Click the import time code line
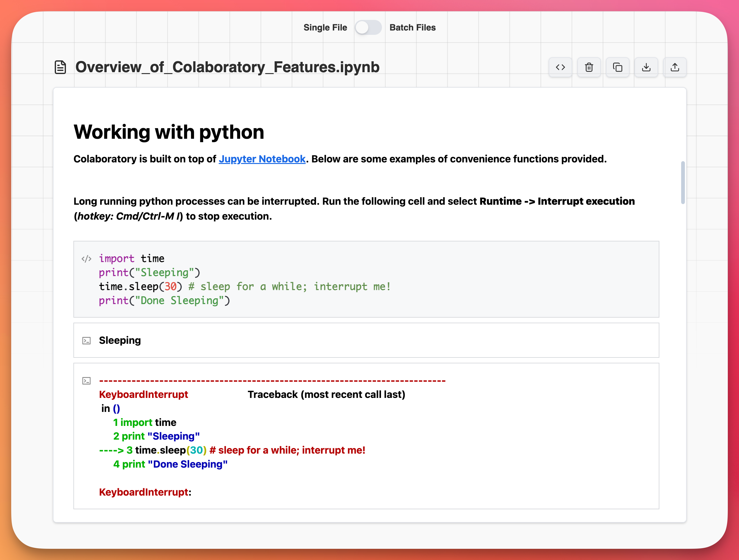 tap(132, 258)
